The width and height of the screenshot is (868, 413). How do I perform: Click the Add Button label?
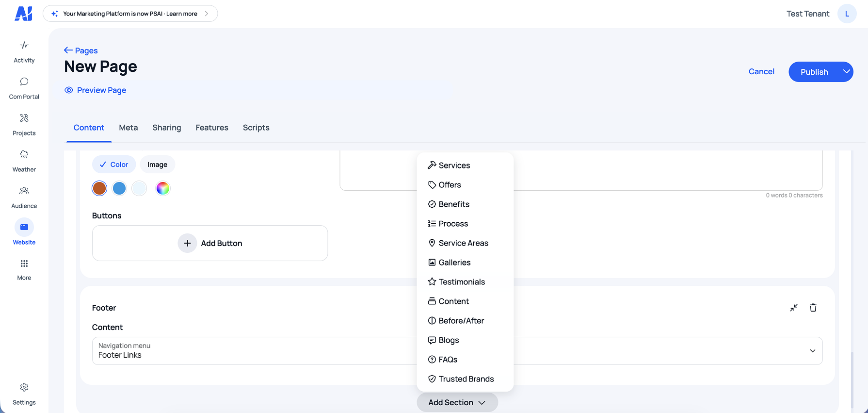(222, 243)
